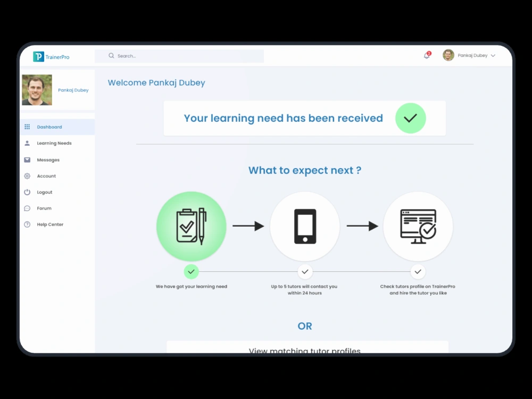Image resolution: width=532 pixels, height=399 pixels.
Task: Click the monitor with checkmark step icon
Action: [x=418, y=226]
